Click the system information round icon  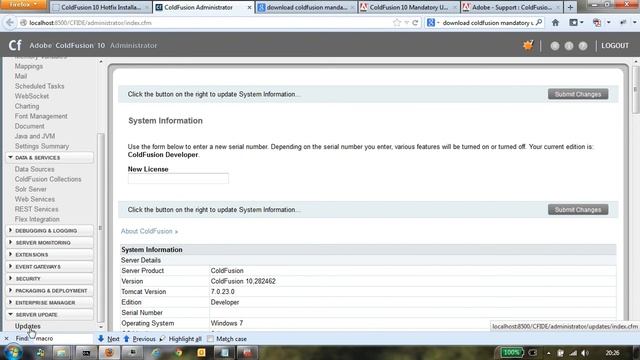(x=569, y=46)
